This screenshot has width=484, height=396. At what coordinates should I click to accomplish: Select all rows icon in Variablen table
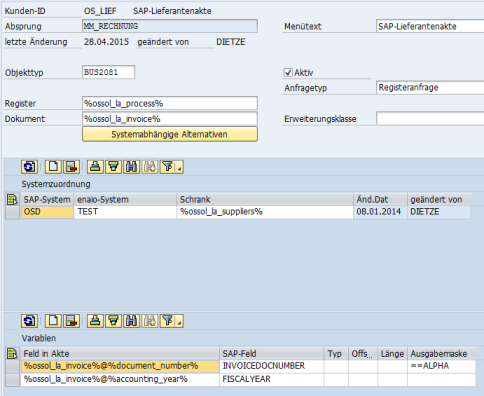12,353
